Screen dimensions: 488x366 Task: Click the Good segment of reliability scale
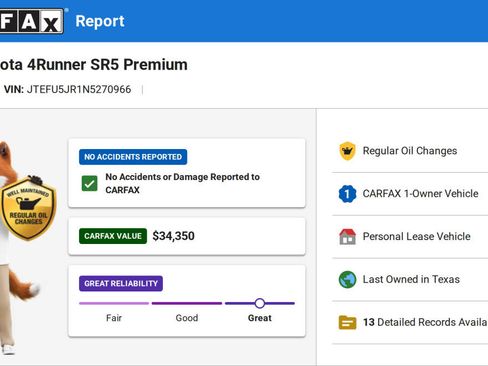(x=187, y=303)
